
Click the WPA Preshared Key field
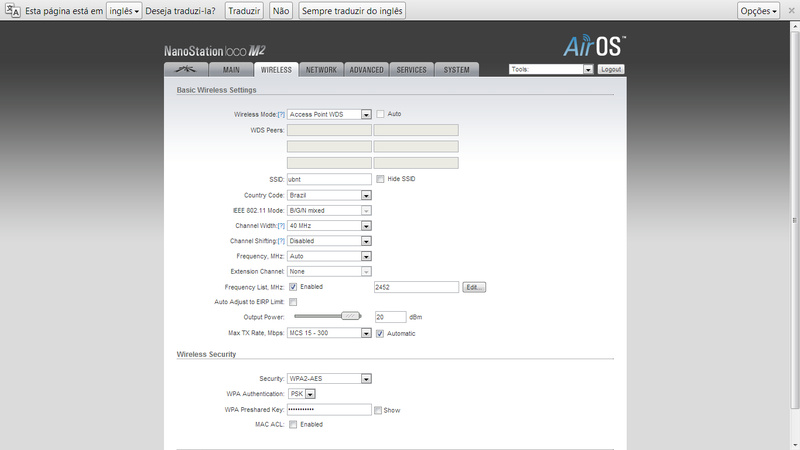[x=329, y=409]
